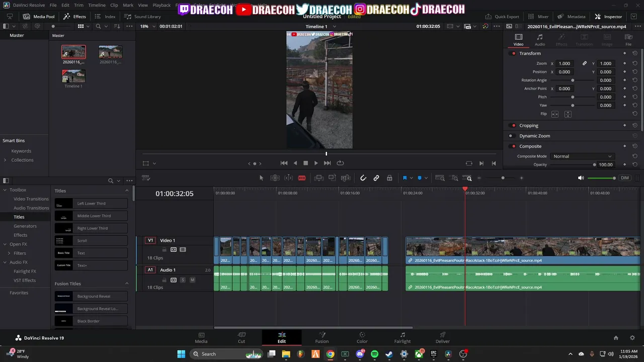Open the flag color dropdown arrow
644x362 pixels.
pyautogui.click(x=411, y=178)
